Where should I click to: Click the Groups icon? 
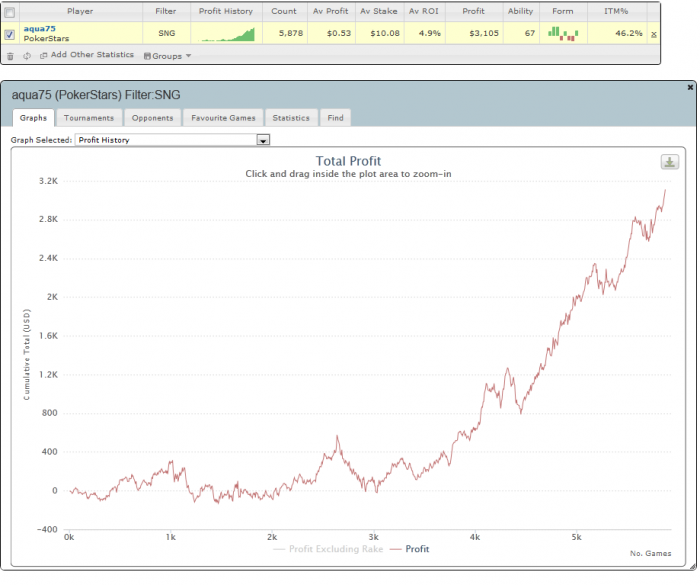pyautogui.click(x=147, y=56)
